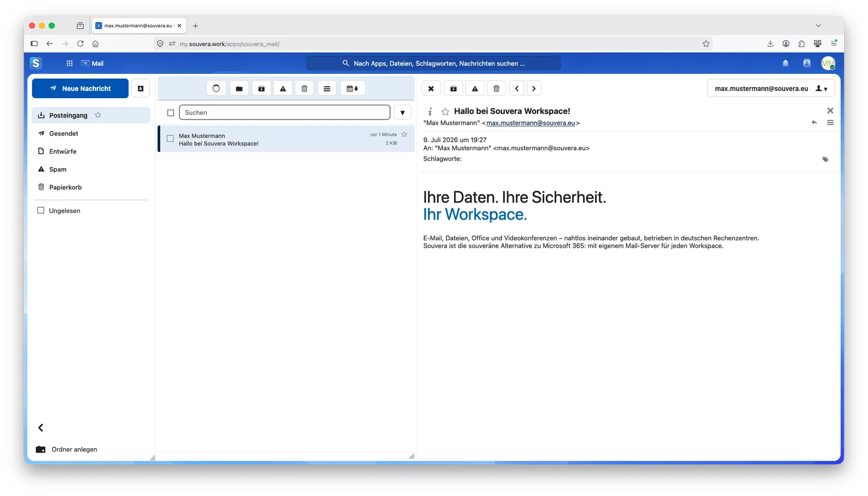Click the mail list pane resize handle
868x496 pixels.
pyautogui.click(x=412, y=456)
